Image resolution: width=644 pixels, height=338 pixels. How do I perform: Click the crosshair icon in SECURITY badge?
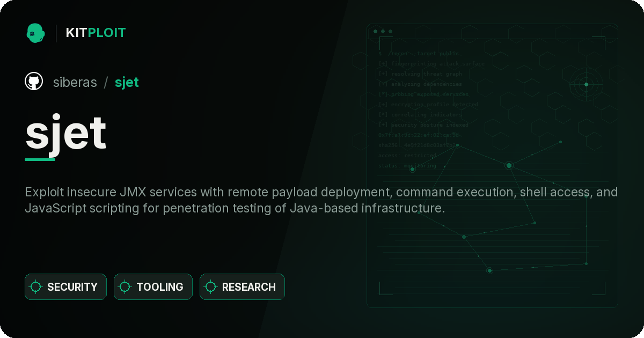(x=36, y=287)
